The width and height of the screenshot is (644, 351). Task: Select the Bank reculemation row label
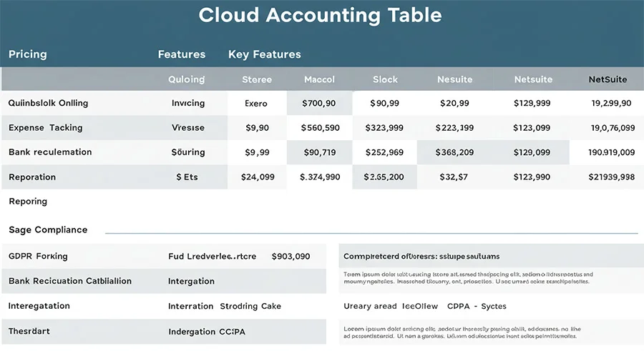(50, 152)
